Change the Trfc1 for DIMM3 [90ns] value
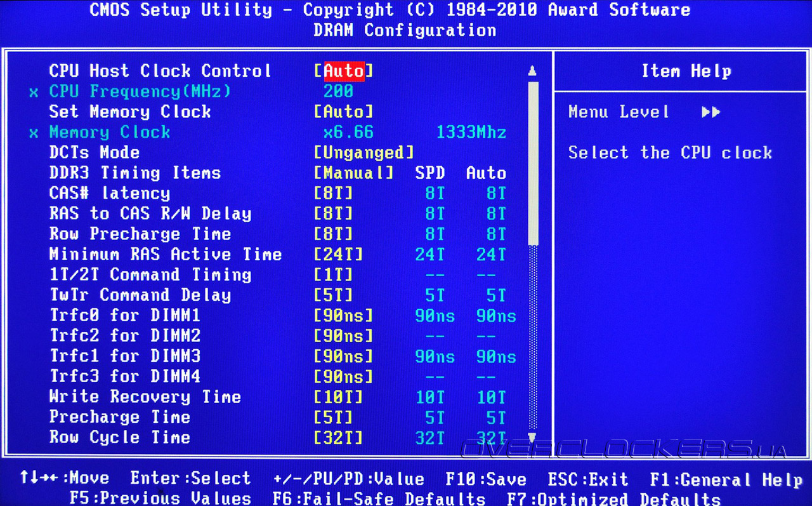Image resolution: width=812 pixels, height=506 pixels. pyautogui.click(x=343, y=356)
